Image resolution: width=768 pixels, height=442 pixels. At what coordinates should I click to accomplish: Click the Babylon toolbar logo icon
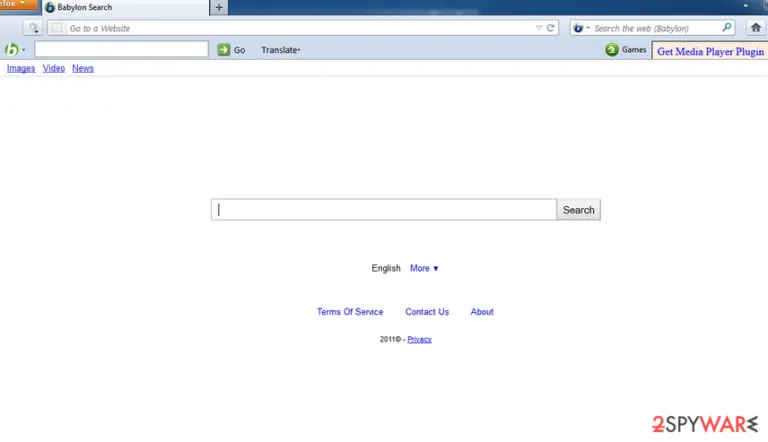click(x=11, y=49)
